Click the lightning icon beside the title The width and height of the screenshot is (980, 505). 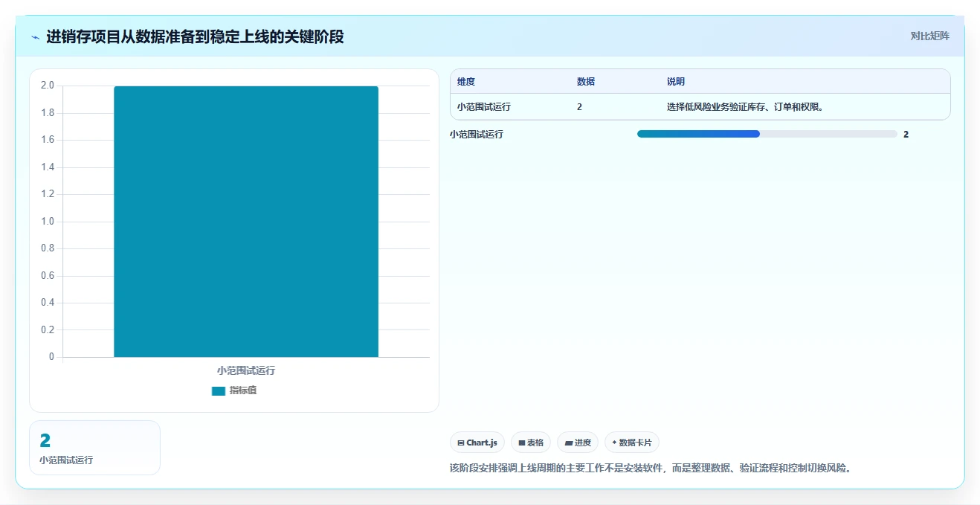coord(36,36)
